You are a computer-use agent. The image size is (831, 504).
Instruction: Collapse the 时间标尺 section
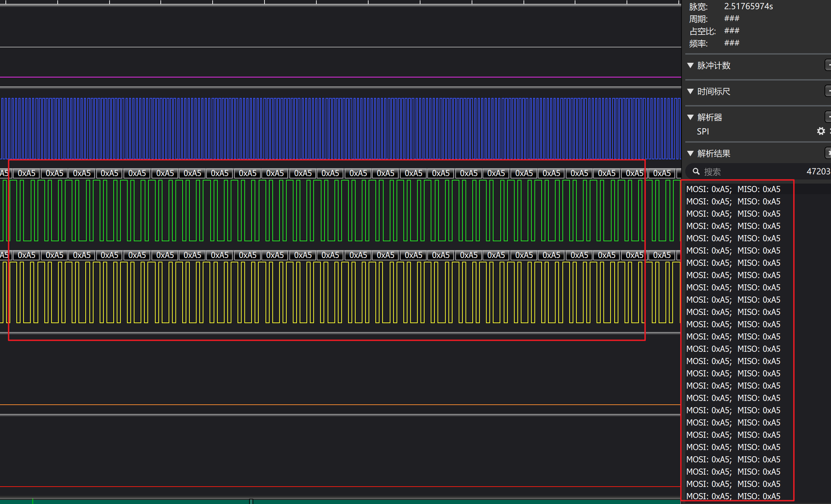(690, 91)
